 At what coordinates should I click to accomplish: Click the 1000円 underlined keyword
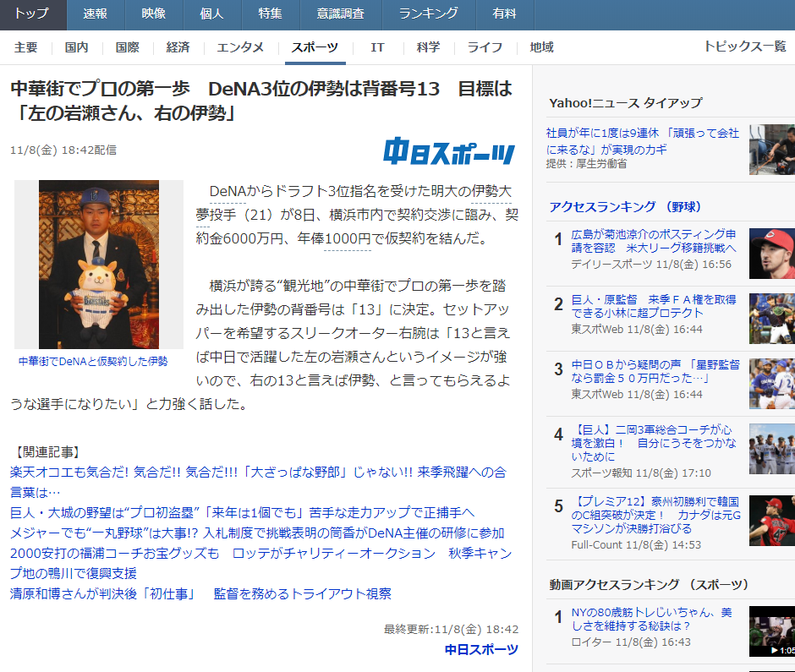348,238
